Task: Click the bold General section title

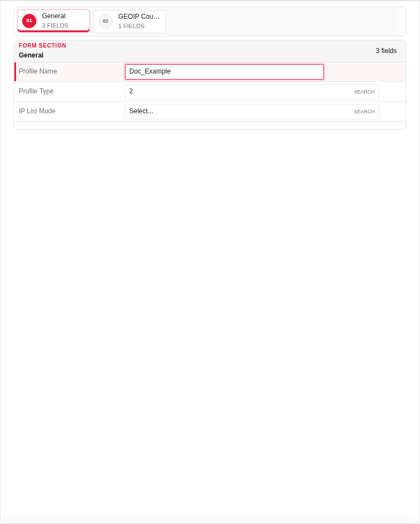Action: click(x=31, y=55)
